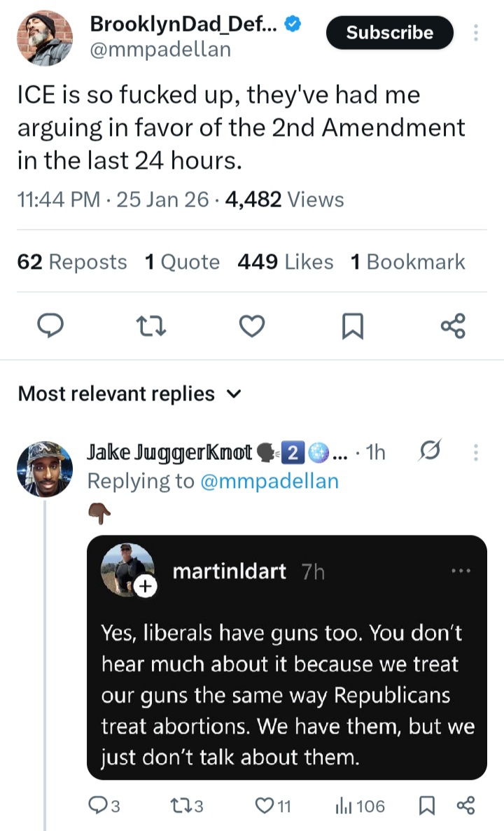Open BrooklynDad_Defiant's profile picture
Image resolution: width=504 pixels, height=831 pixels.
coord(45,38)
